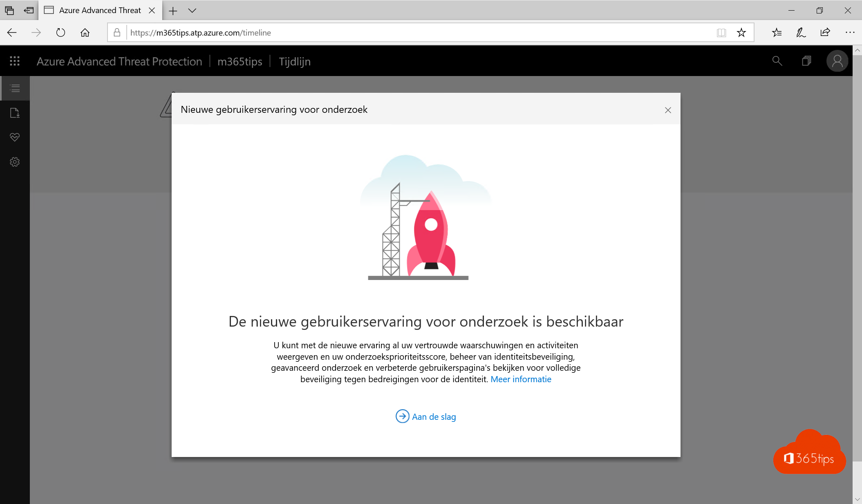Click the notifications/copy icon in top bar

806,60
